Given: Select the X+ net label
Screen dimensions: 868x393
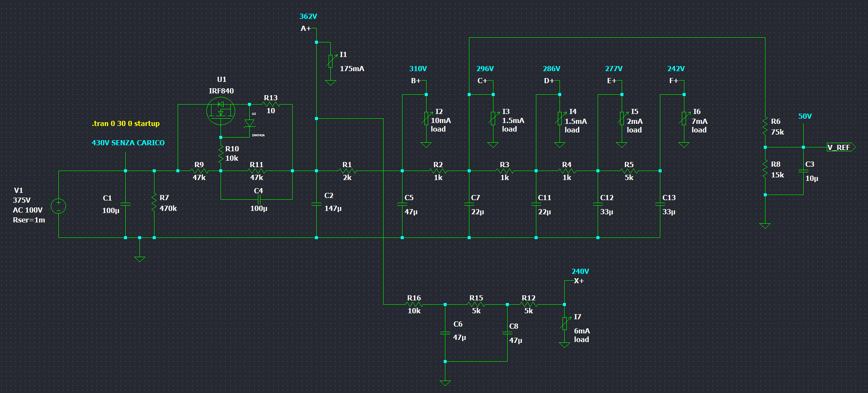Looking at the screenshot, I should coord(579,281).
